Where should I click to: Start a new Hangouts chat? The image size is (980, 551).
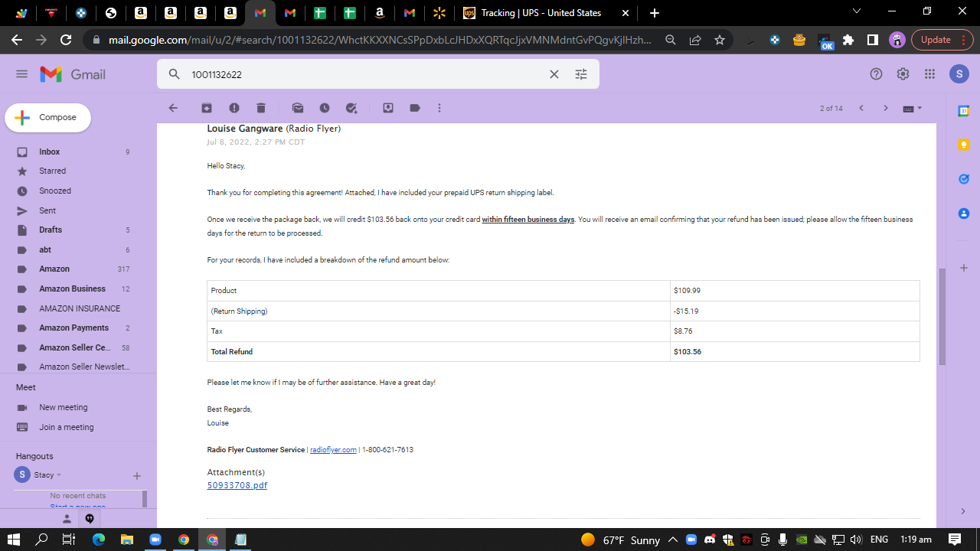point(137,476)
